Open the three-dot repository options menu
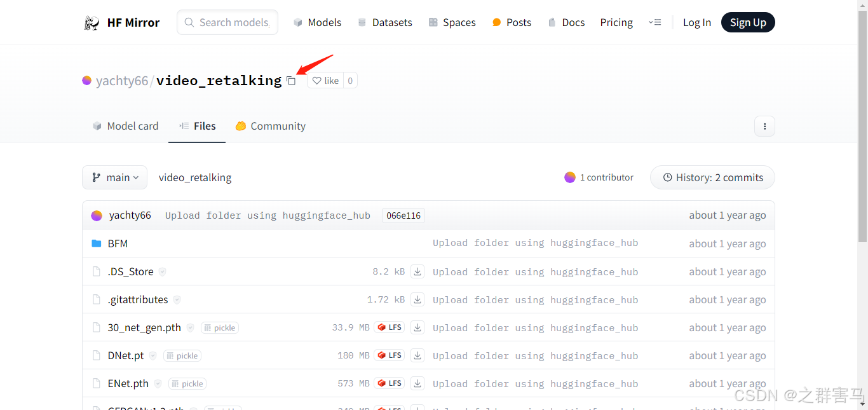 tap(764, 126)
